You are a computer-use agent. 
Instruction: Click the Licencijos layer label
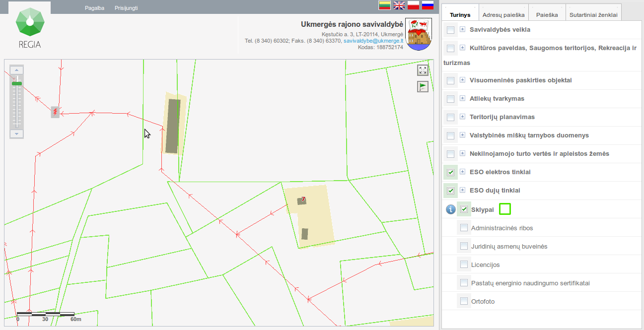485,264
